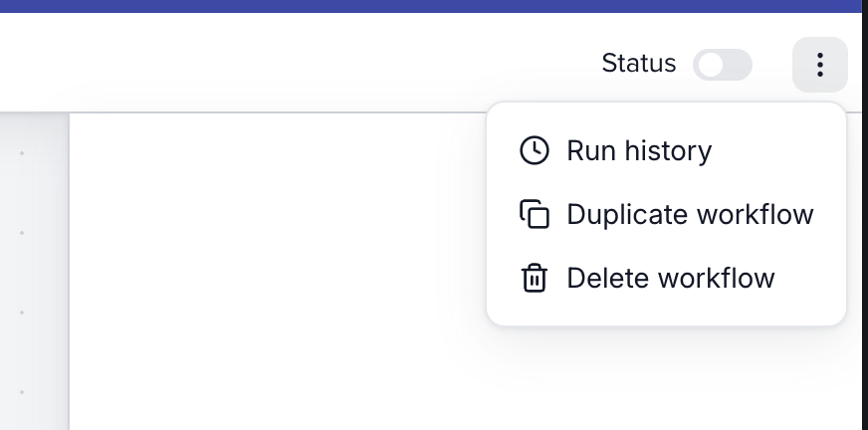Click the three vertical dots icon
This screenshot has height=430, width=868.
point(819,65)
